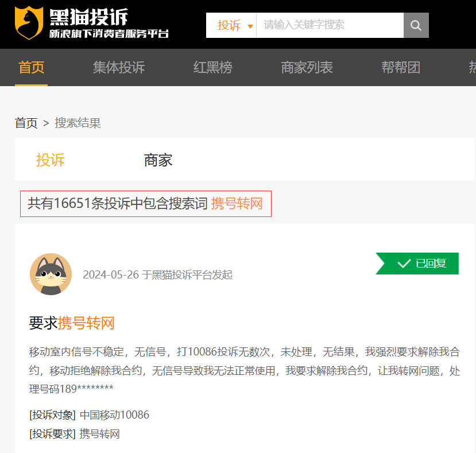Click the 首页 breadcrumb link

26,123
